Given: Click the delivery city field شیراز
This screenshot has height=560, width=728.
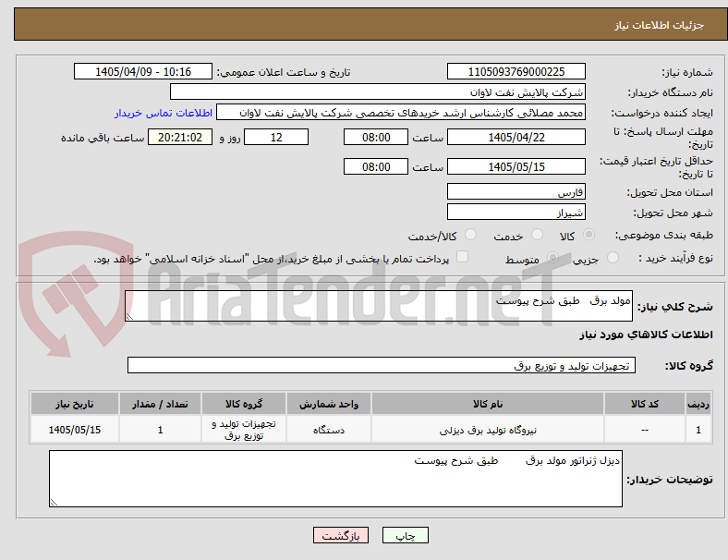Looking at the screenshot, I should point(516,213).
